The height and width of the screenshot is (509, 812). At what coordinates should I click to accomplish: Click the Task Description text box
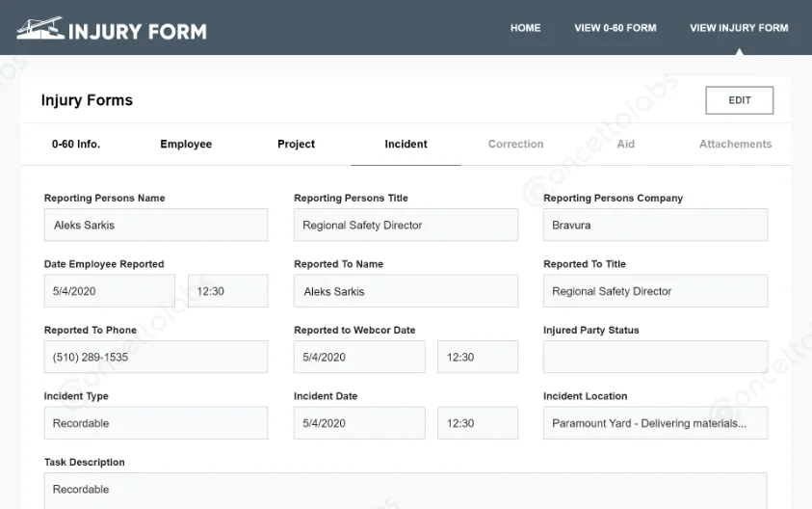[405, 490]
